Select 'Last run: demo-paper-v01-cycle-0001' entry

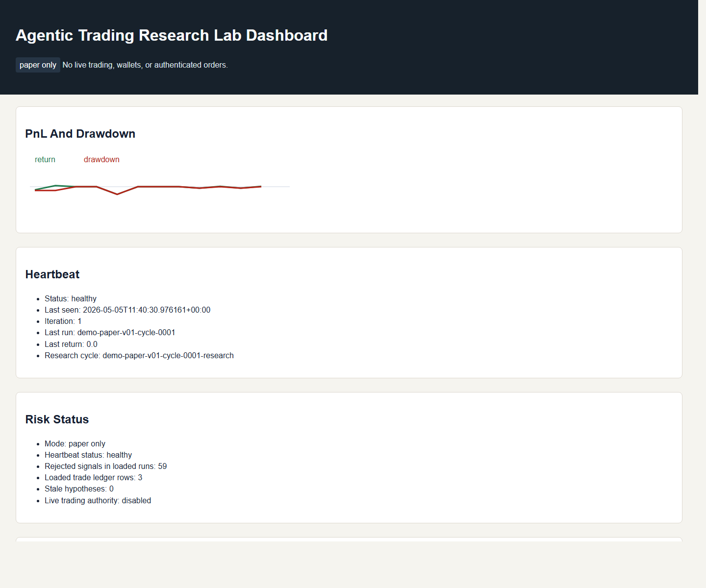[110, 332]
